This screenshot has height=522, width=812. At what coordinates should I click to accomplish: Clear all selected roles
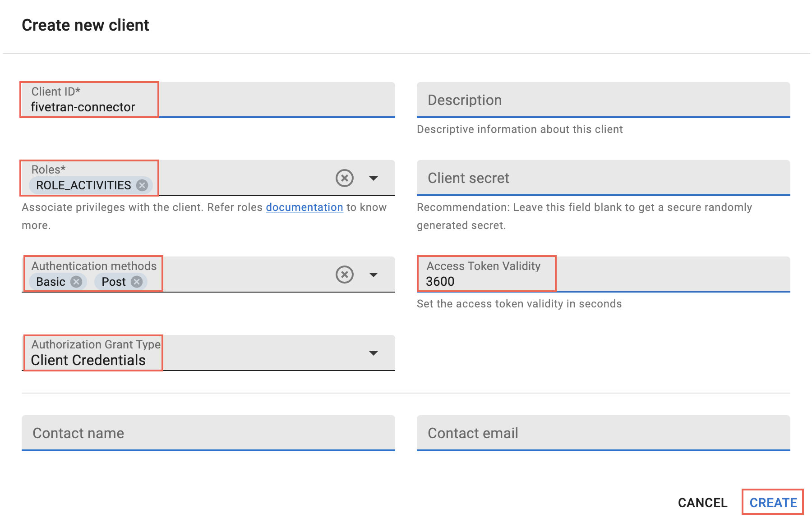click(x=345, y=178)
